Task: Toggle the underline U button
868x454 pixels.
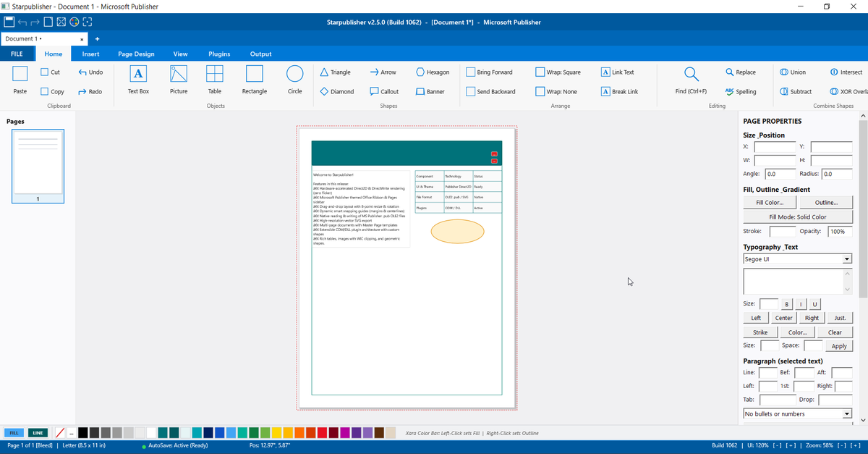Action: 814,304
